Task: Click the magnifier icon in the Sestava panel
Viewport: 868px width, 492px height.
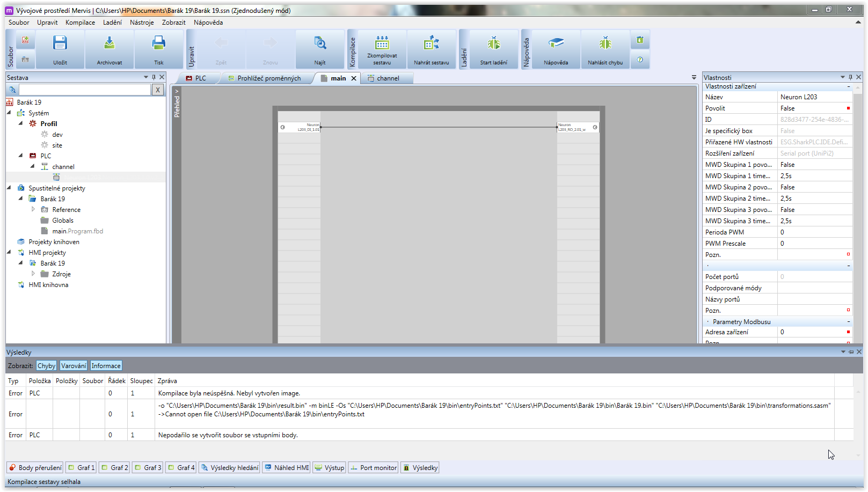Action: [x=12, y=90]
